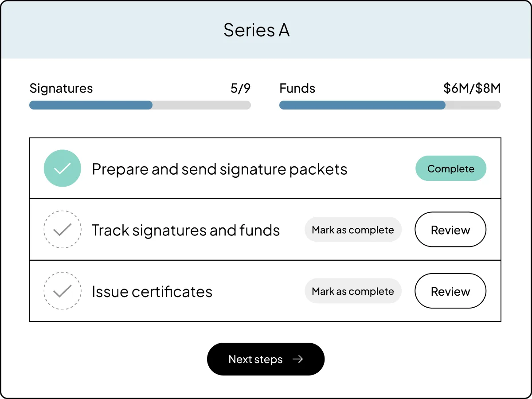The height and width of the screenshot is (399, 532).
Task: Select the Issue certificates label
Action: tap(152, 292)
